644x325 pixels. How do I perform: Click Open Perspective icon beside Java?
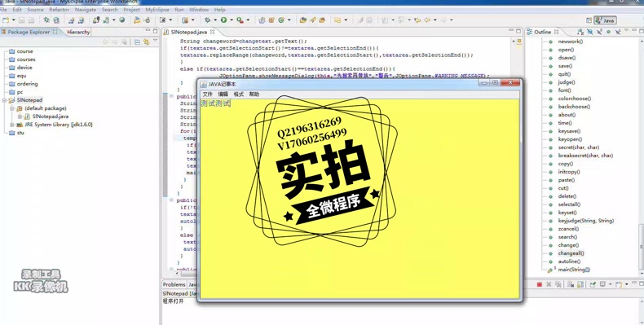(589, 20)
